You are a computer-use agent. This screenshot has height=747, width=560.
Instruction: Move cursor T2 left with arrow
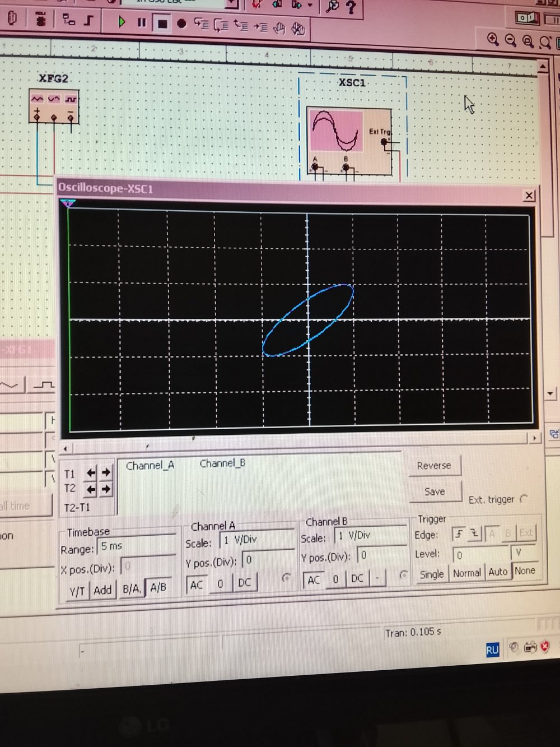pos(91,489)
